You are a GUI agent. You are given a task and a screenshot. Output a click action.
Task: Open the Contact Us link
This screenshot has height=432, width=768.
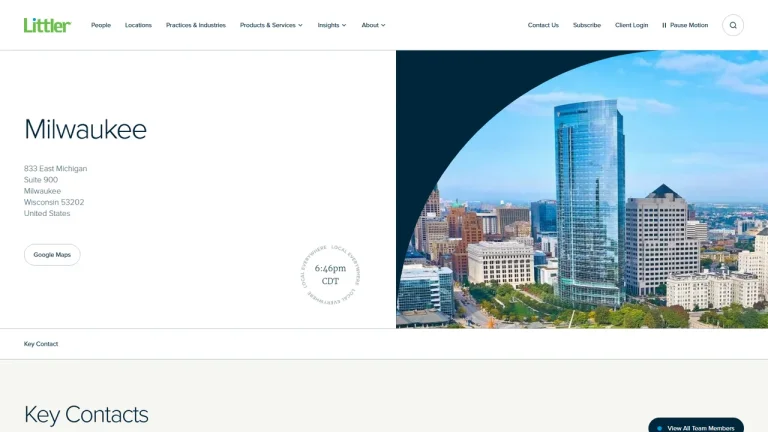[543, 25]
